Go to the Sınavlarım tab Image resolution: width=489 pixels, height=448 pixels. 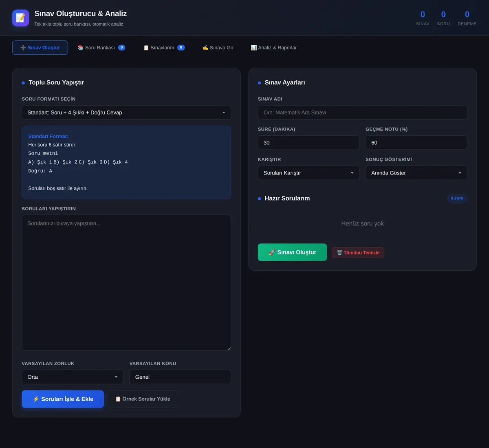click(x=164, y=48)
